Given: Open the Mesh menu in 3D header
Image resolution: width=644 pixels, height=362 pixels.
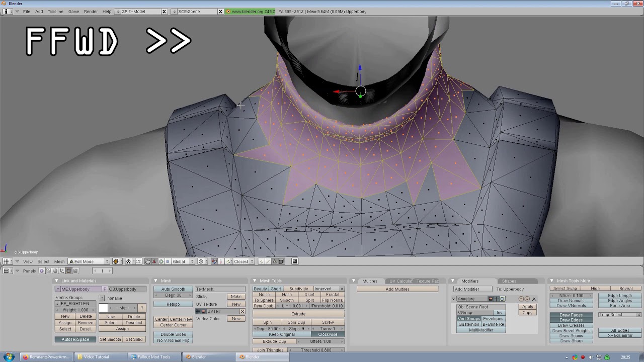Looking at the screenshot, I should (x=59, y=261).
